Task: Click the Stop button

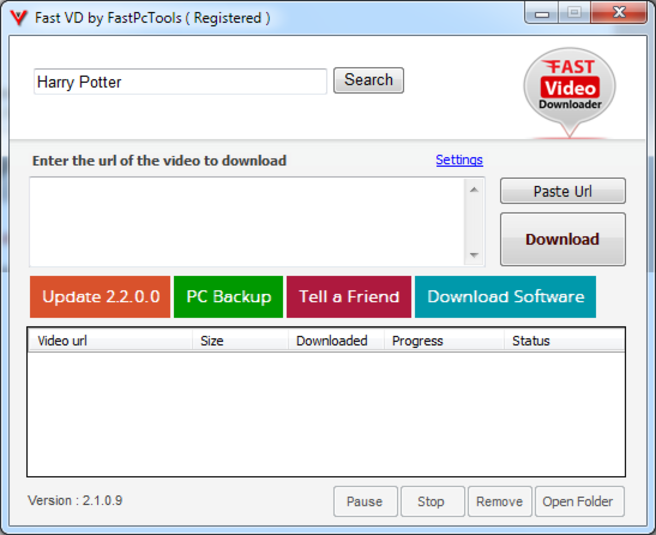Action: point(433,501)
